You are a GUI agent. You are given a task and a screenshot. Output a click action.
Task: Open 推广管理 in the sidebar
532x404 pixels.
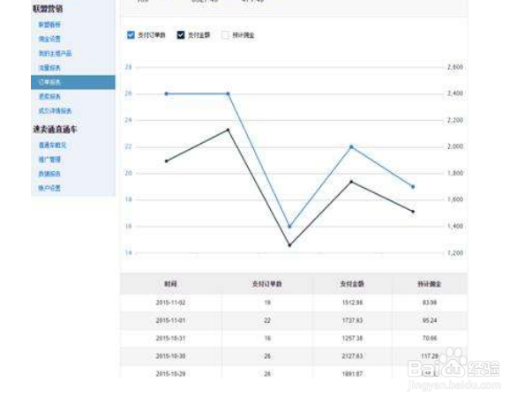[x=49, y=160]
